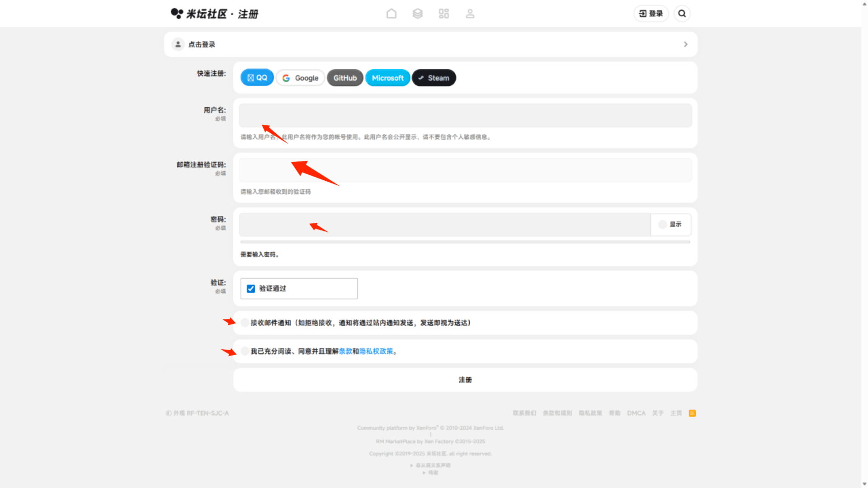
Task: Expand the 点击登录 row chevron
Action: 686,44
